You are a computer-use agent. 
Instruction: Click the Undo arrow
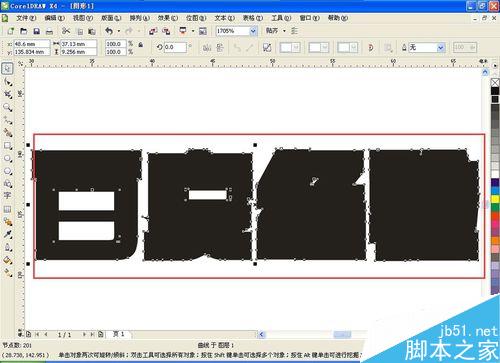point(109,31)
